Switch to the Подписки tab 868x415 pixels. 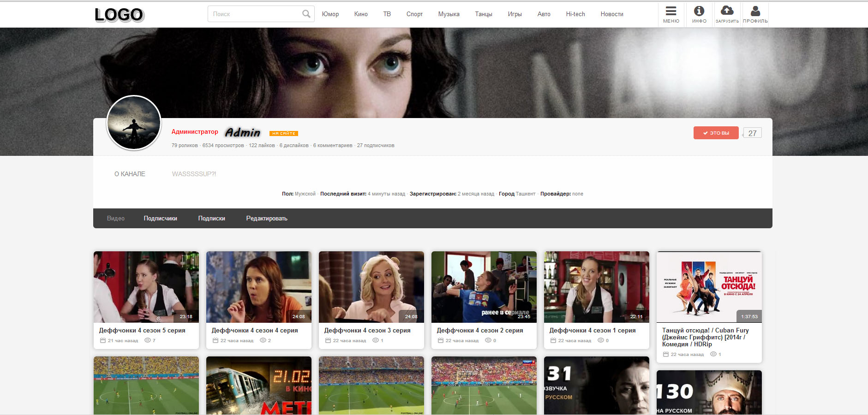[x=212, y=218]
